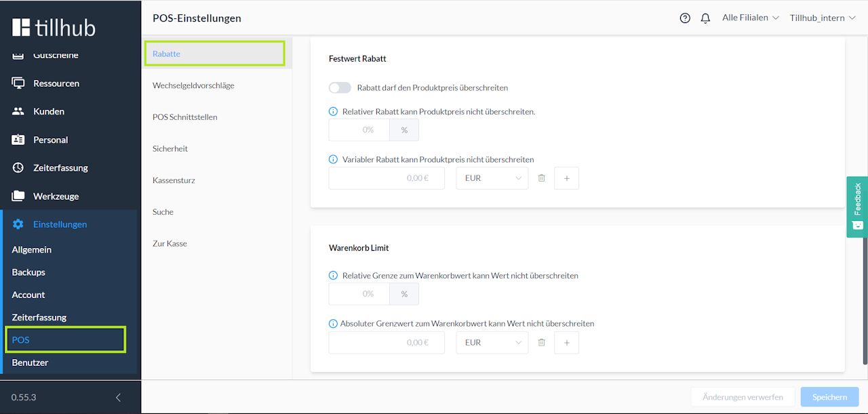
Task: Expand the Alle Filialen dropdown
Action: pyautogui.click(x=750, y=18)
